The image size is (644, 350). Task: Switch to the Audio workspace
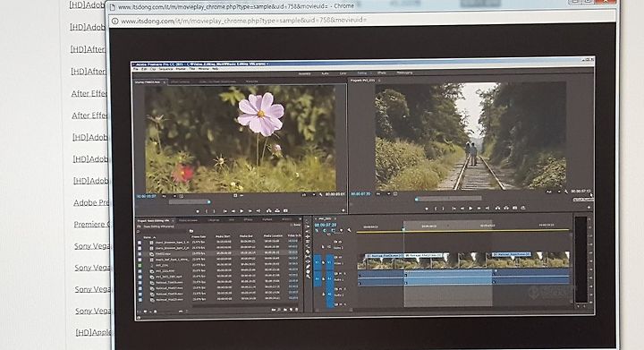pyautogui.click(x=325, y=73)
